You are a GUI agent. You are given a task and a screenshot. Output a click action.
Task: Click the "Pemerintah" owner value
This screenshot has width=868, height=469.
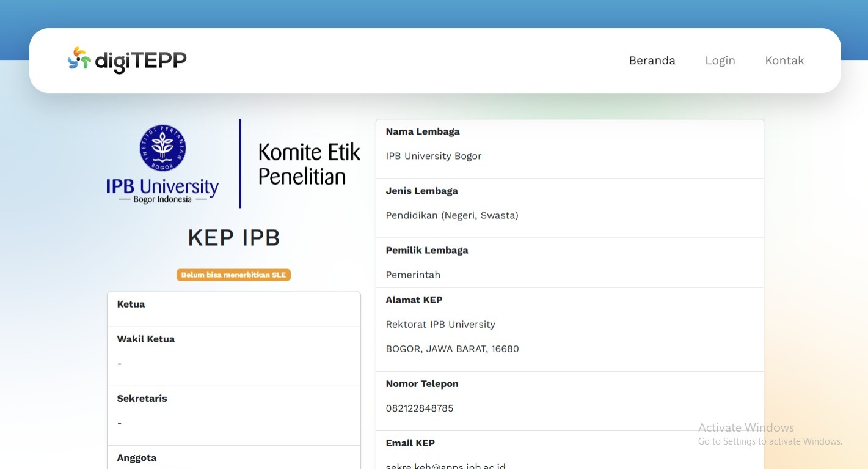coord(413,275)
